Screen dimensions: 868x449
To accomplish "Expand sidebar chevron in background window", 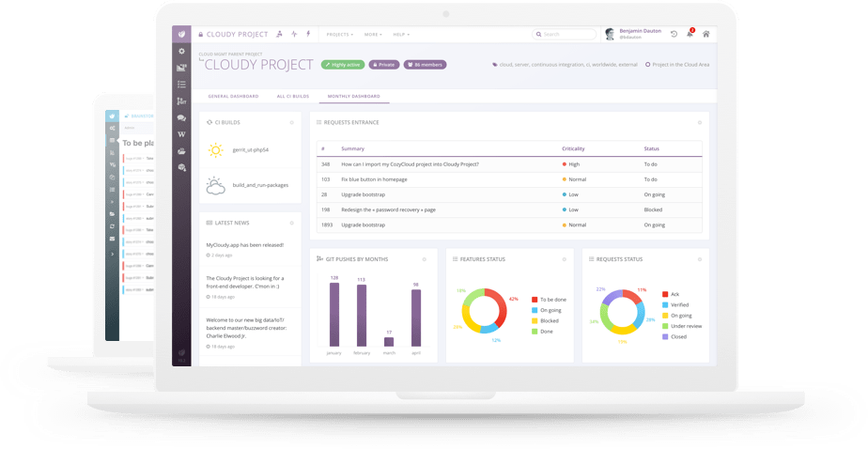I will coord(113,255).
